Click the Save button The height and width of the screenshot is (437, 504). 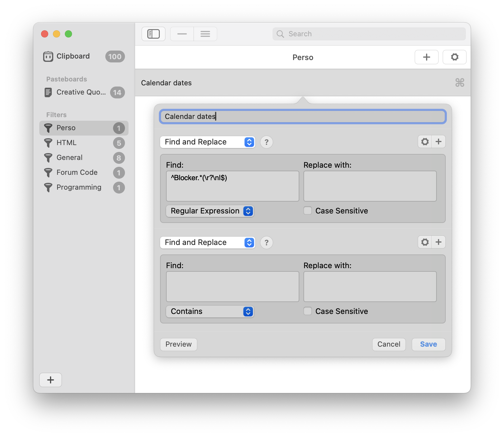428,344
